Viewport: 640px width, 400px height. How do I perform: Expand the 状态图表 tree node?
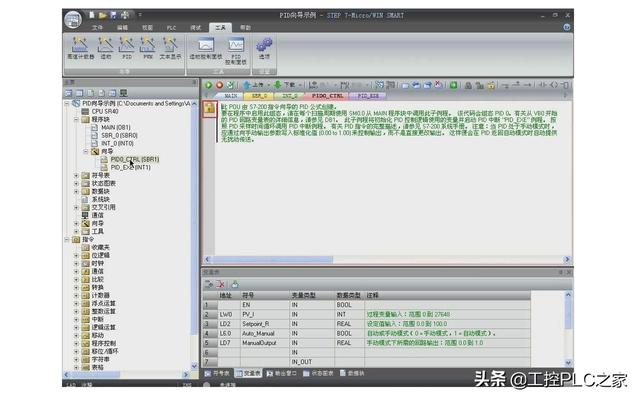pos(76,184)
